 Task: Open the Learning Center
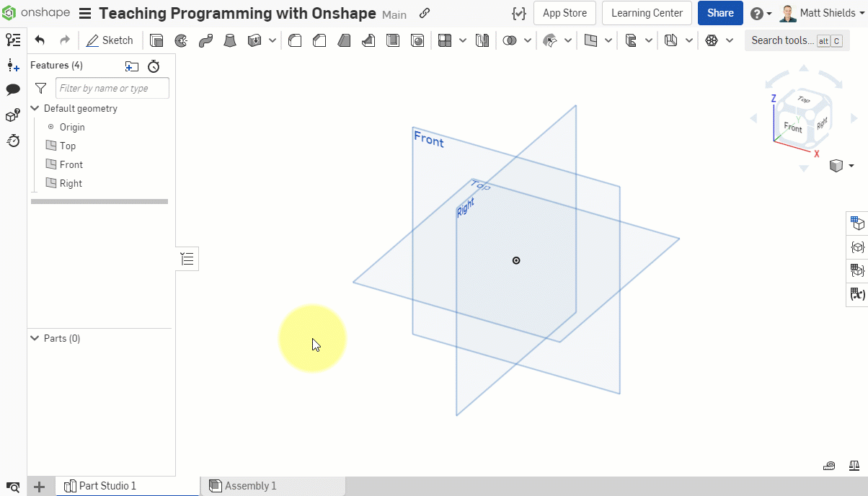tap(646, 12)
